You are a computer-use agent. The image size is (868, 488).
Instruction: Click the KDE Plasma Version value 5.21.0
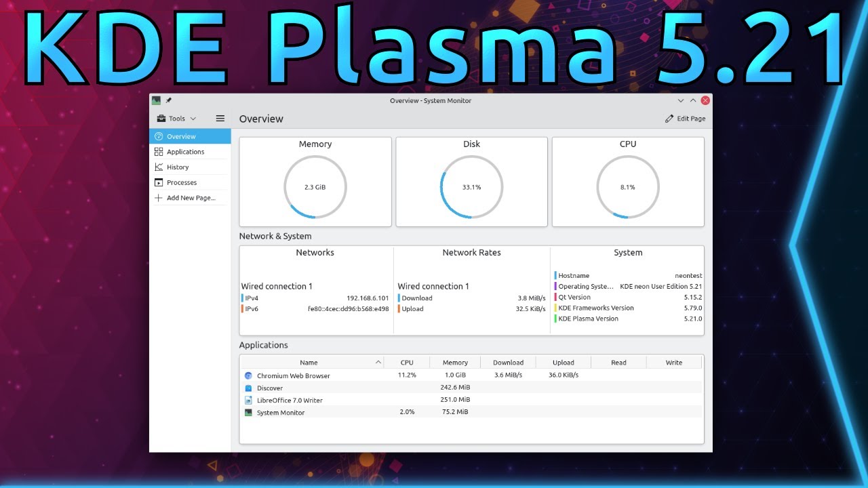tap(693, 319)
